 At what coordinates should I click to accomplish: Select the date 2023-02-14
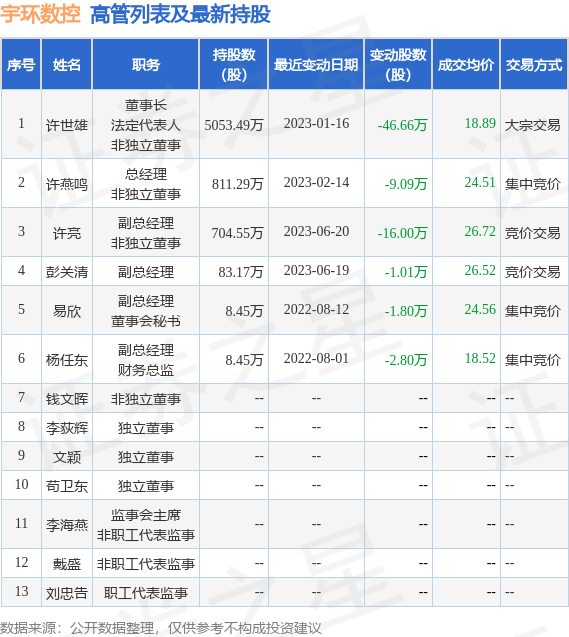point(316,182)
